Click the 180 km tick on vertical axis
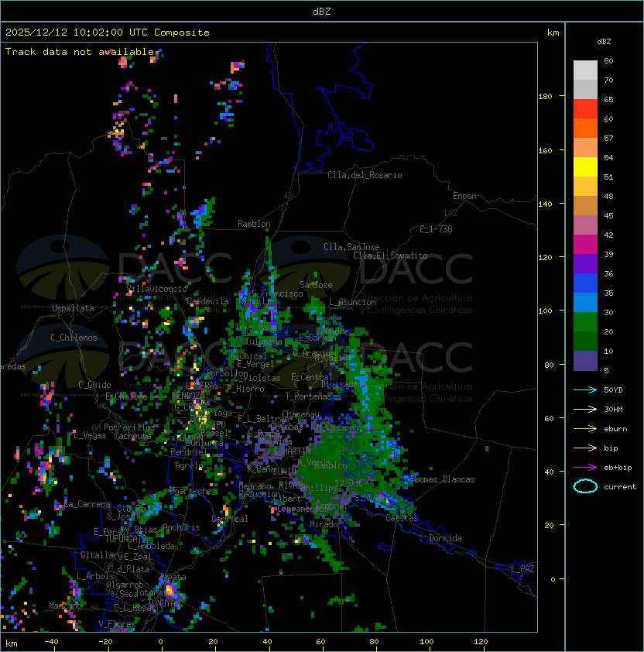This screenshot has width=644, height=652. click(545, 96)
